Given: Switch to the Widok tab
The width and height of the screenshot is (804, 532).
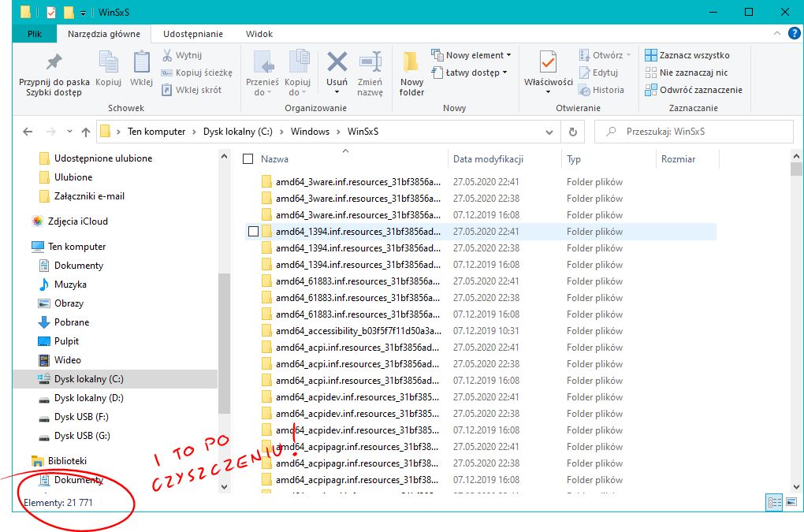Looking at the screenshot, I should (259, 33).
